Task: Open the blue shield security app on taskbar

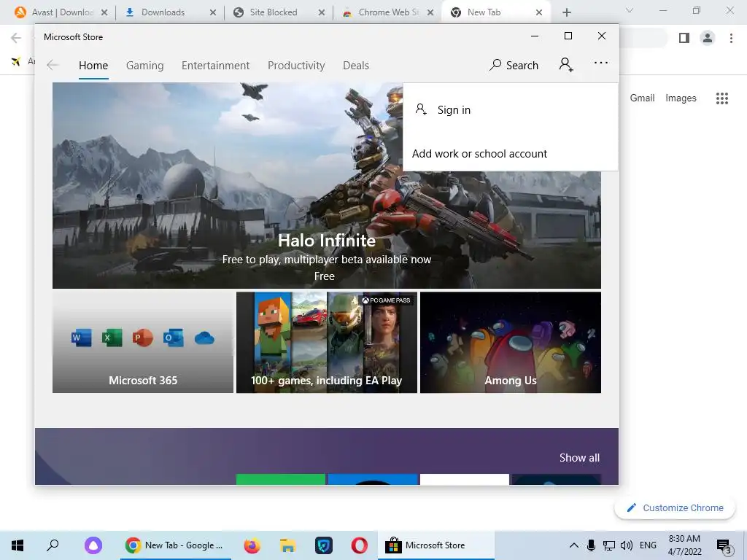Action: [x=323, y=545]
